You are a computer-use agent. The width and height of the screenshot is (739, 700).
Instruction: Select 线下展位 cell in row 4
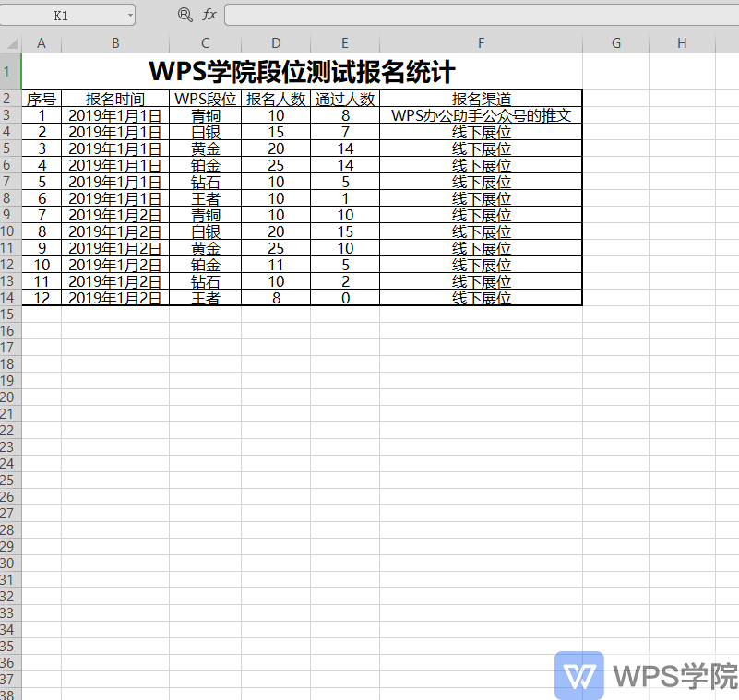click(x=481, y=132)
